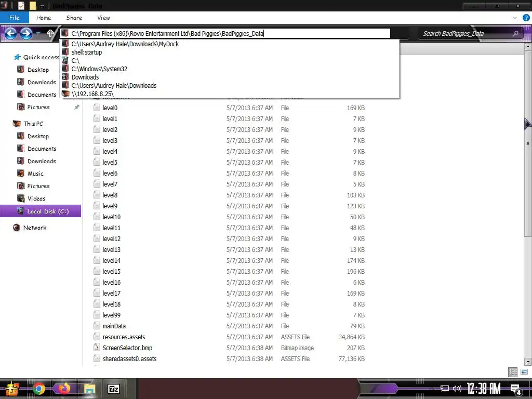Open Desktop under This PC
Image resolution: width=532 pixels, height=399 pixels.
(x=38, y=136)
